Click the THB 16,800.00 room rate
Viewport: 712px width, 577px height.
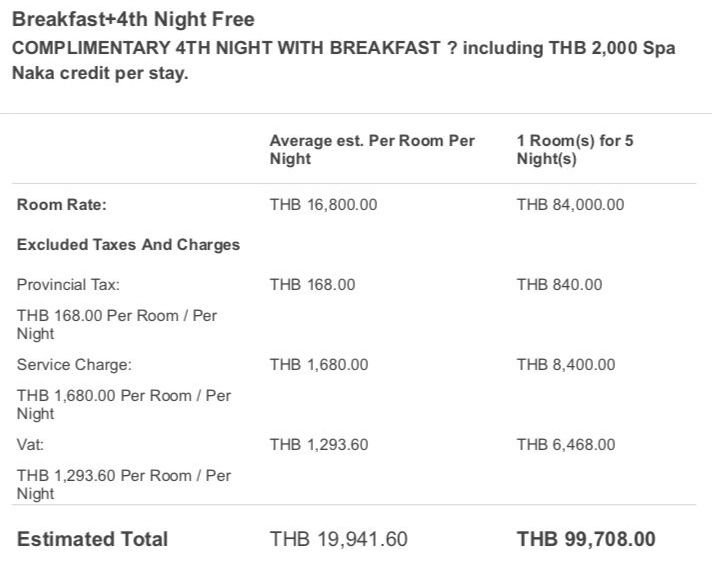point(324,204)
